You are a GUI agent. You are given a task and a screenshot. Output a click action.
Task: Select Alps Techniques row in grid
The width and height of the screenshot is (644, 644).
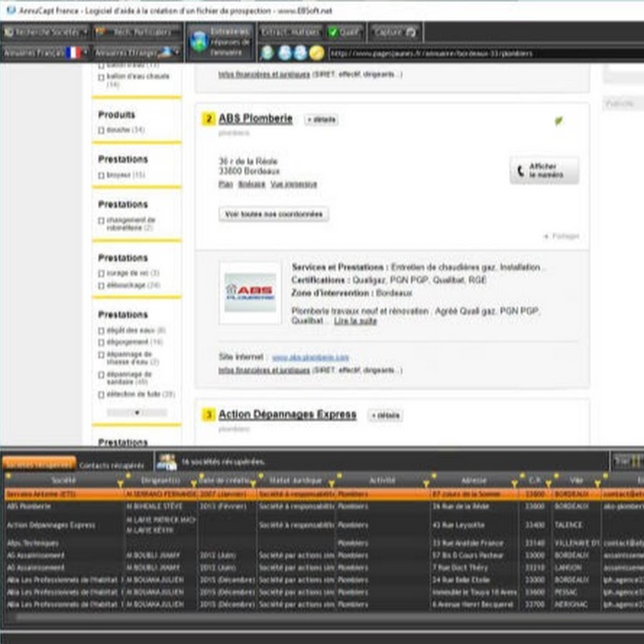click(324, 543)
